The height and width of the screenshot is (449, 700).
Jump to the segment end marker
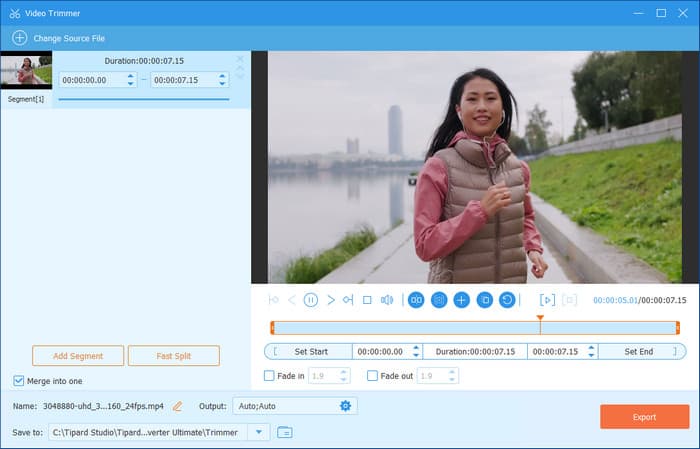348,300
